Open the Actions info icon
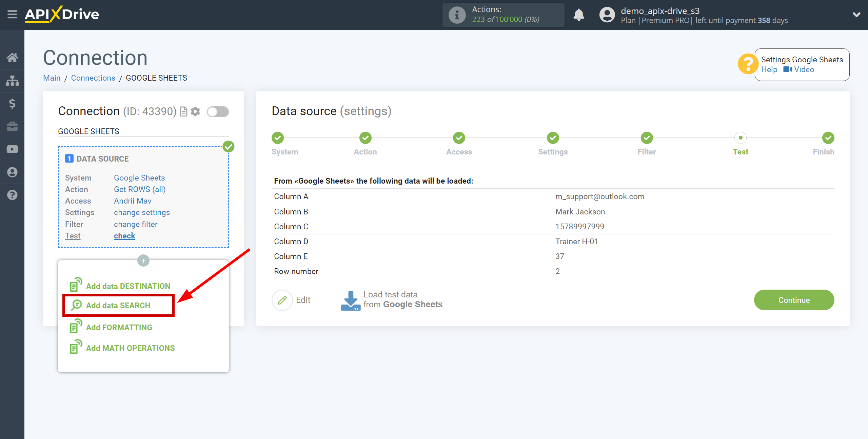 (457, 15)
